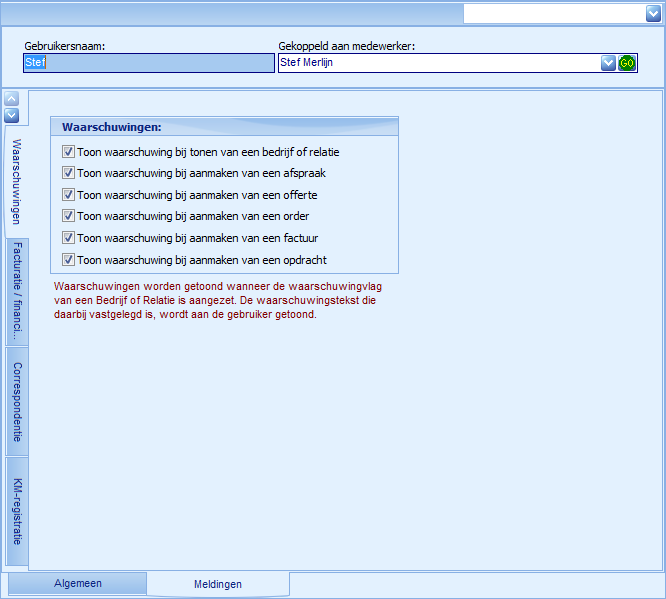
Task: Uncheck warning when creating an opdracht
Action: pos(69,260)
